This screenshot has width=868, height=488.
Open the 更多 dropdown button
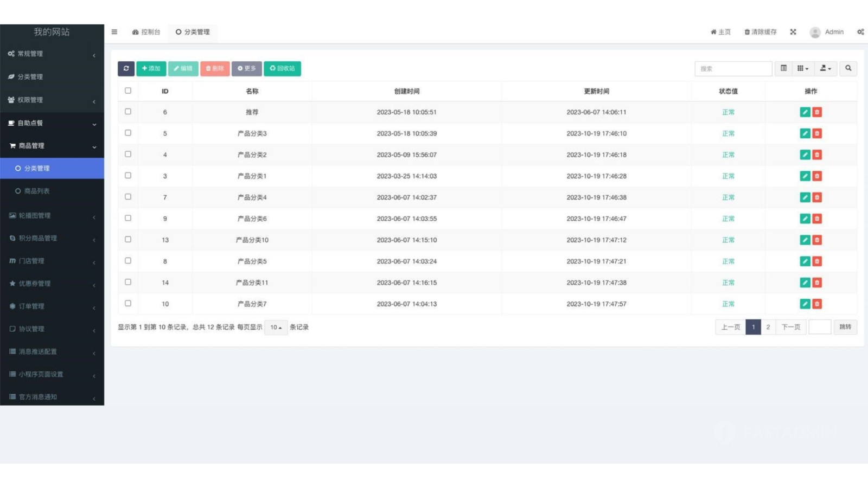click(x=247, y=68)
